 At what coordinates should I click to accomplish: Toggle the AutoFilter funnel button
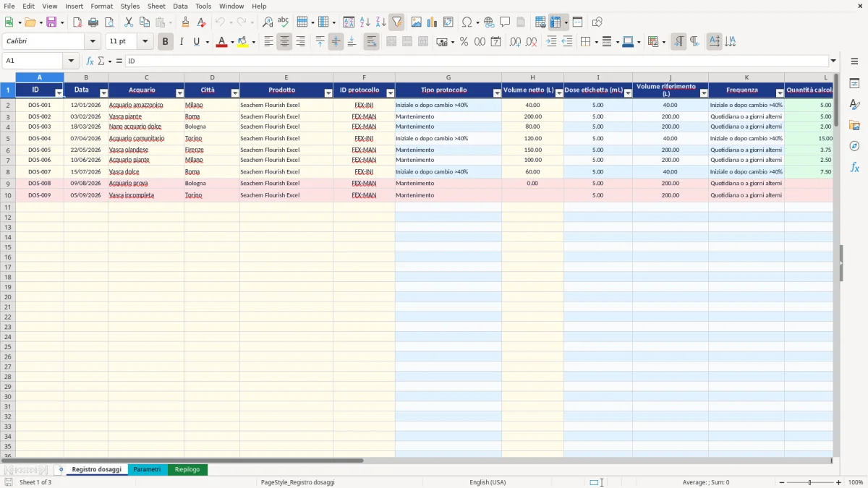tap(397, 22)
